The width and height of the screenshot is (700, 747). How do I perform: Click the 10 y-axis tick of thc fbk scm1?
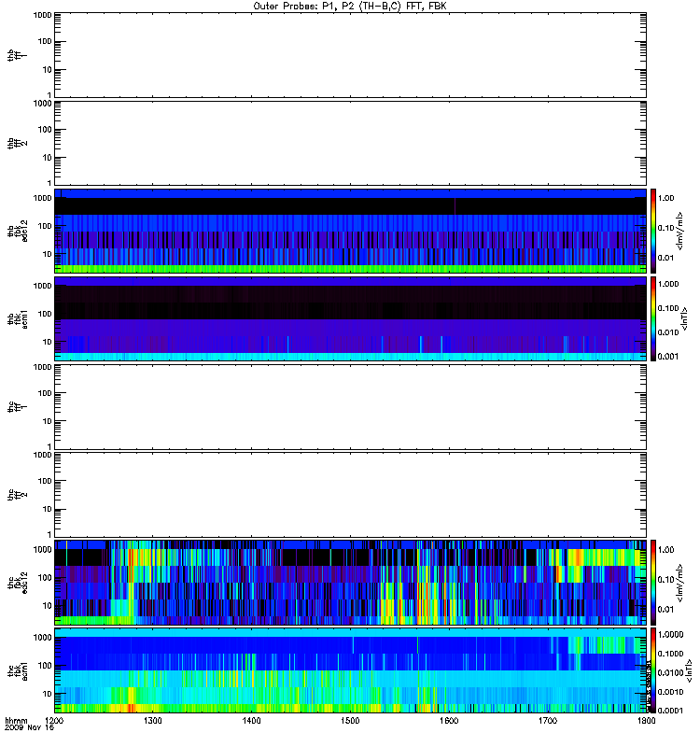(48, 694)
